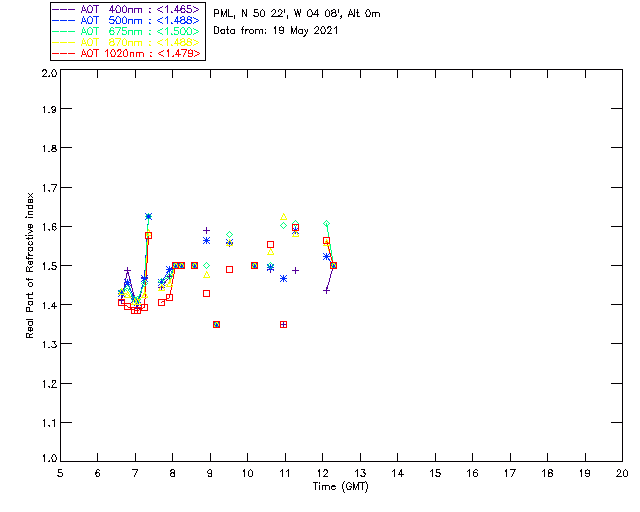Click the x-axis tick label 6
The height and width of the screenshot is (512, 640).
[x=98, y=473]
